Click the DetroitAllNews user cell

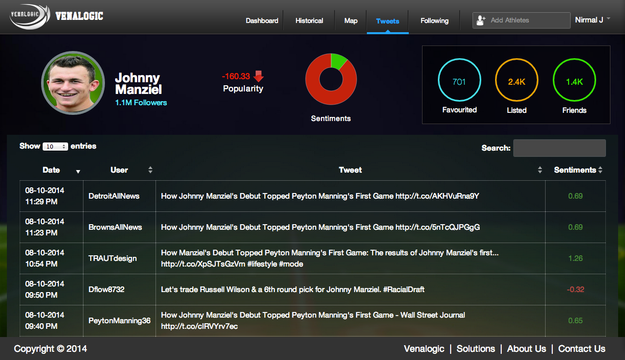119,196
